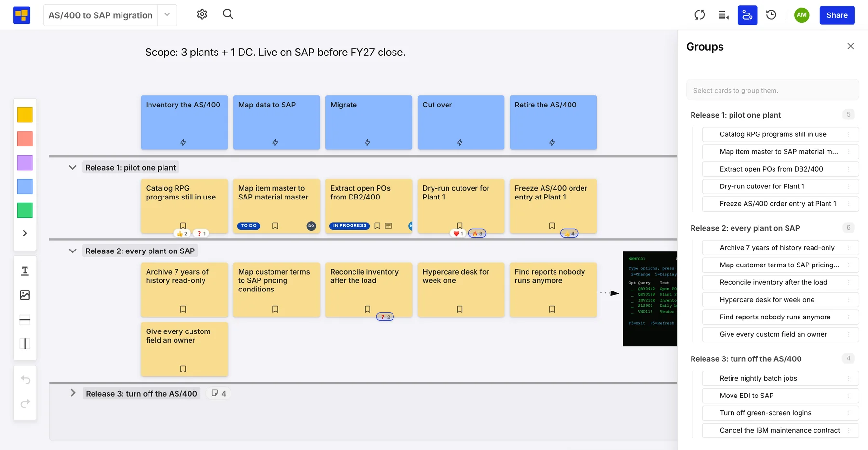
Task: Open the AS/400 terminal screenshot thumbnail
Action: pos(650,299)
